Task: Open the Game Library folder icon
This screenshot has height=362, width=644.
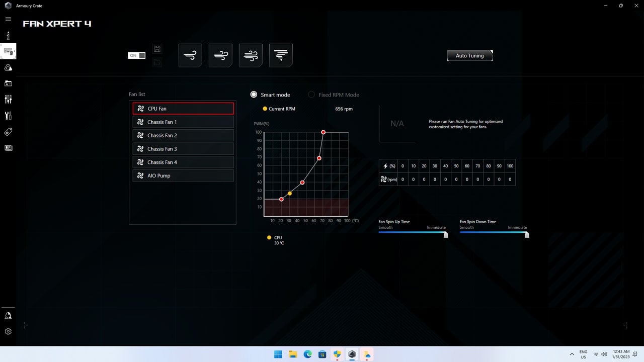Action: [8, 83]
